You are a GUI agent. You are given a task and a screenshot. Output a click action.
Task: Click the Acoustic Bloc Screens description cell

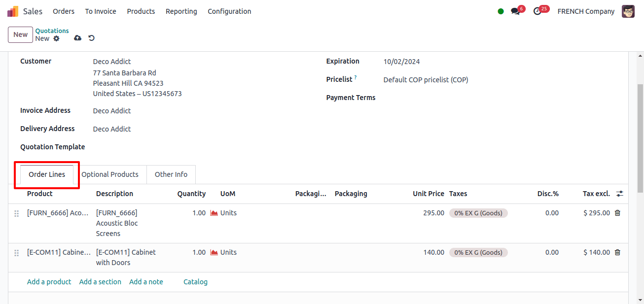coord(117,223)
